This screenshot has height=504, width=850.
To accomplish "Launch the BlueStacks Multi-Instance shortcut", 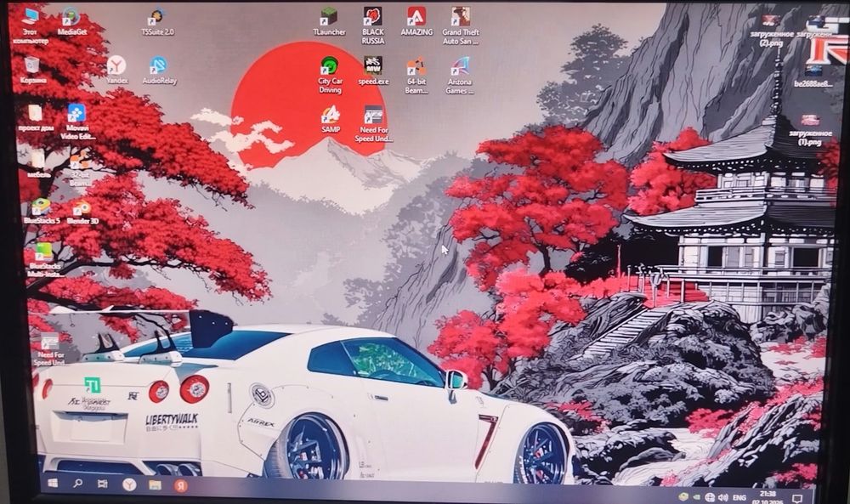I will [x=44, y=260].
